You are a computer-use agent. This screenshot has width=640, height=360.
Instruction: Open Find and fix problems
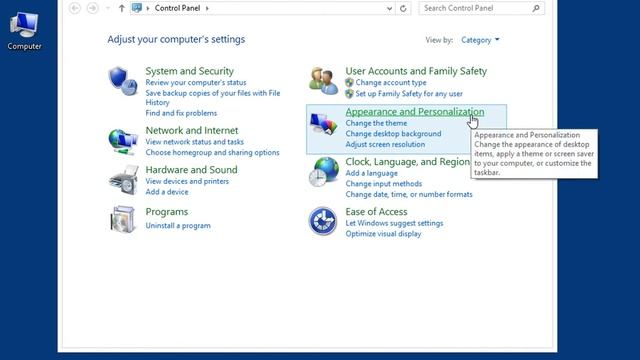click(181, 113)
